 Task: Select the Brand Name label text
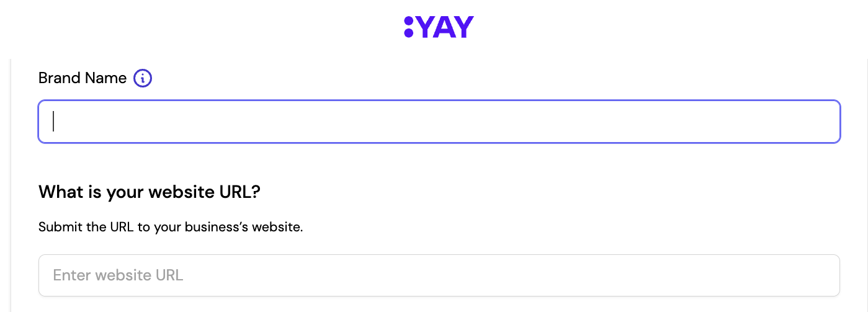(x=83, y=78)
